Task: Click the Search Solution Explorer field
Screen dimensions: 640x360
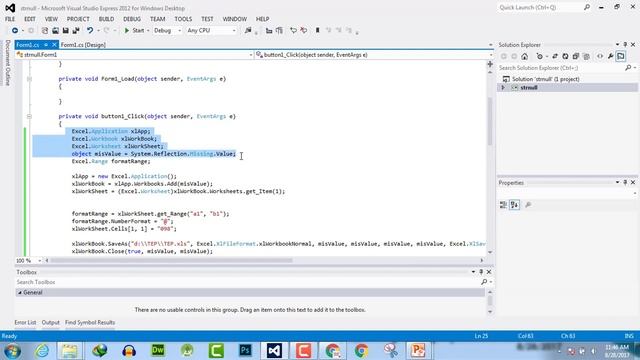Action: pyautogui.click(x=561, y=68)
